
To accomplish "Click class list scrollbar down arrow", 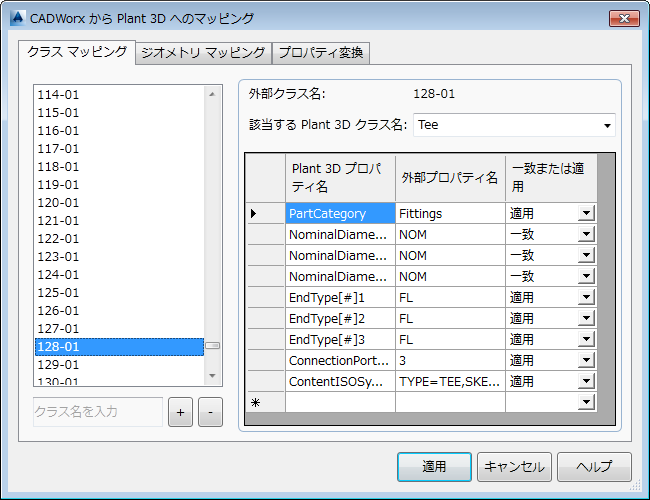I will (212, 376).
